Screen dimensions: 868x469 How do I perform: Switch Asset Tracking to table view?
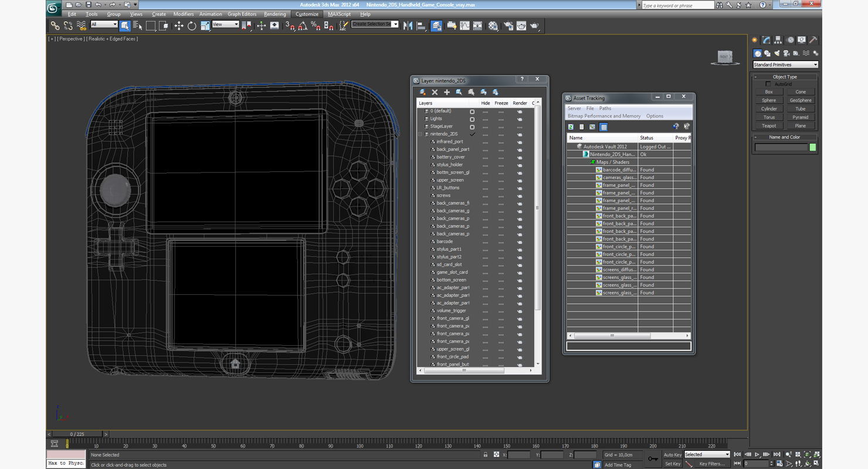coord(603,127)
